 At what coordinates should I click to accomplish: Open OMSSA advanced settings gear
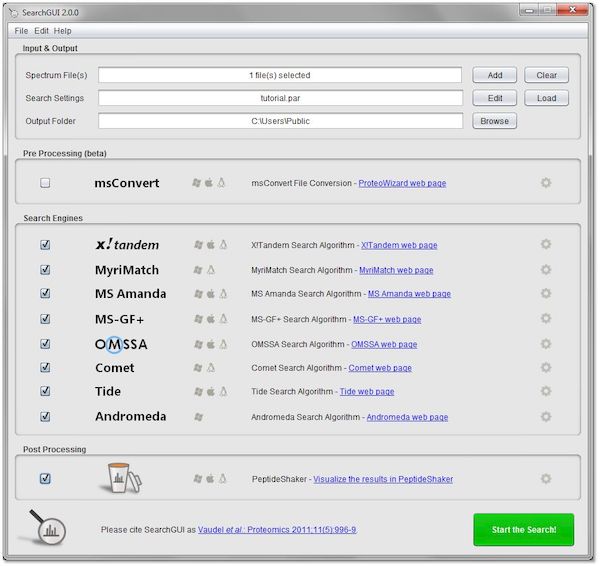546,344
